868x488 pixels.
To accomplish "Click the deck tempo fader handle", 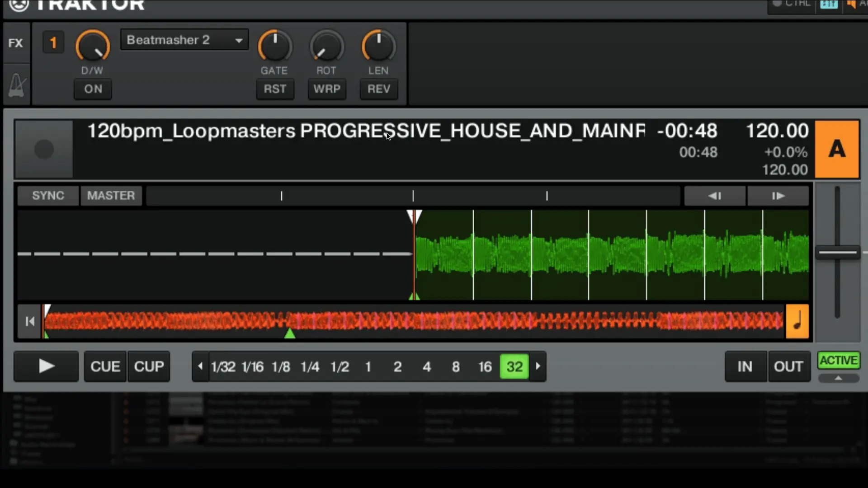I will [x=837, y=253].
